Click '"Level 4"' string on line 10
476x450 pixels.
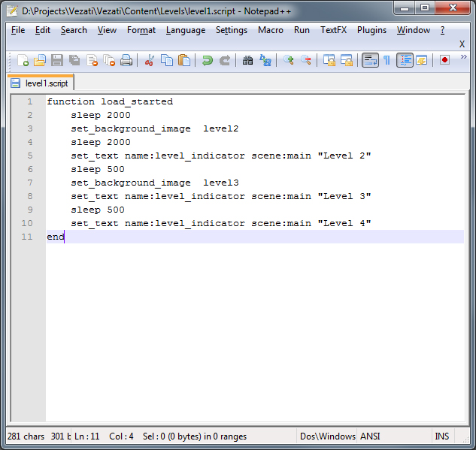(344, 223)
